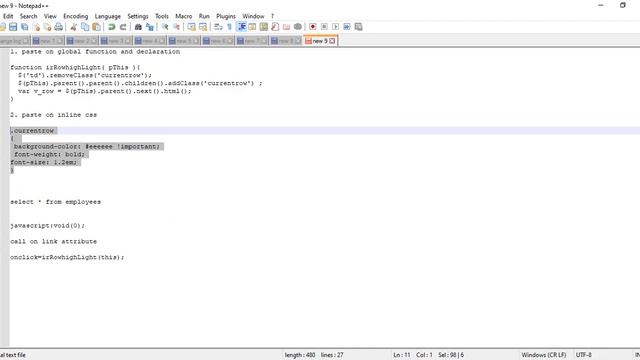Click the Stop Recording macro icon
This screenshot has width=640, height=360.
(324, 27)
